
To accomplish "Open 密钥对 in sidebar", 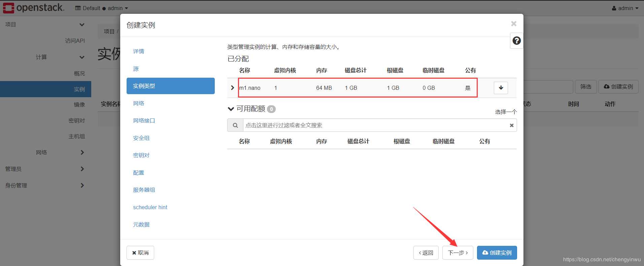I will (77, 120).
